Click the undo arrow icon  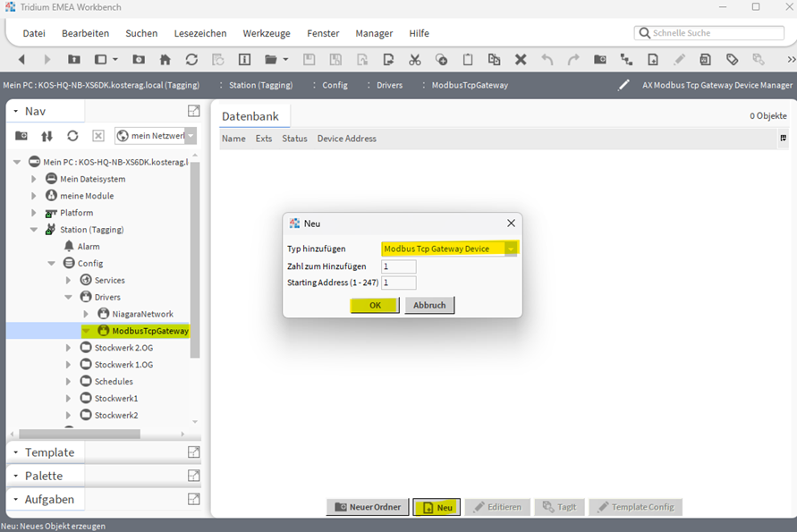[547, 59]
